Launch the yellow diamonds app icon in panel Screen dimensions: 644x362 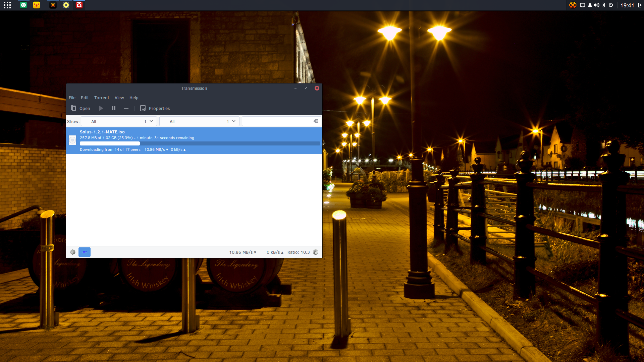pyautogui.click(x=37, y=5)
